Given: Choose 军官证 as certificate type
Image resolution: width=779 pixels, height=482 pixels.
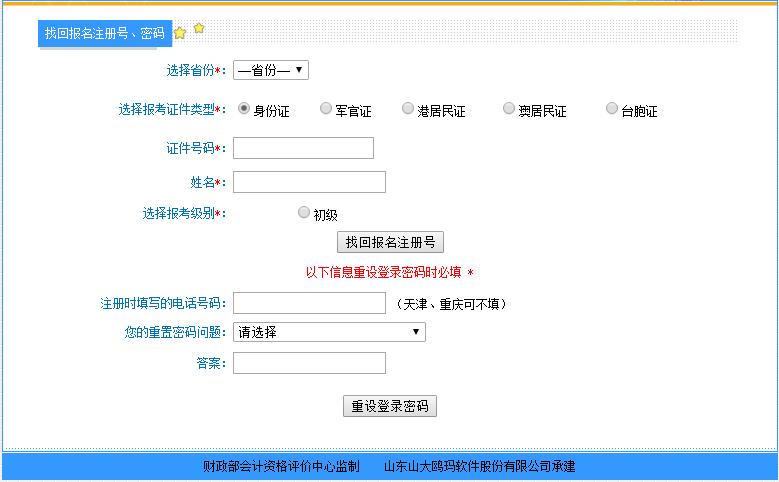Looking at the screenshot, I should point(326,109).
